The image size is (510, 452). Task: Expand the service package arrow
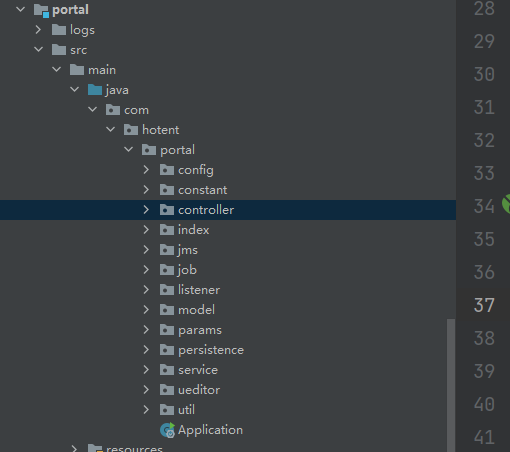tap(146, 370)
